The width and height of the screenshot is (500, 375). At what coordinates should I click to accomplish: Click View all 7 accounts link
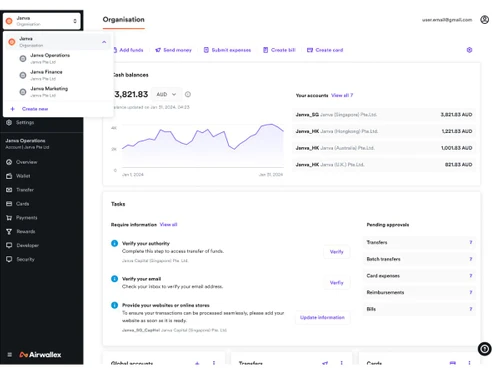tap(342, 95)
